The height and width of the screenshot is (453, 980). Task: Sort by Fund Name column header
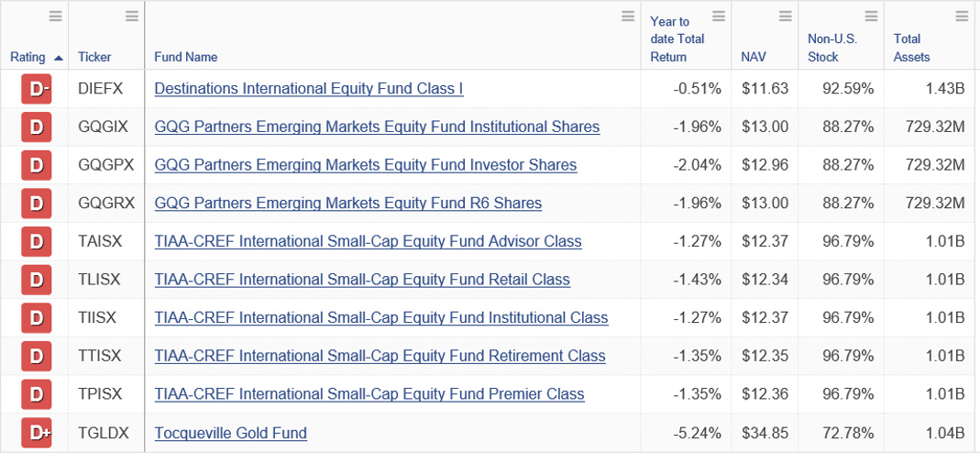[x=185, y=57]
